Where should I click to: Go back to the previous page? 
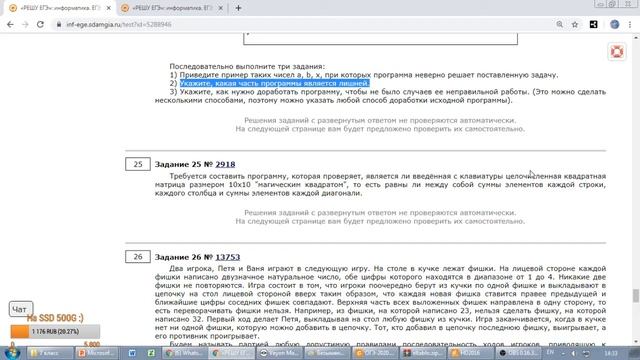(x=10, y=24)
